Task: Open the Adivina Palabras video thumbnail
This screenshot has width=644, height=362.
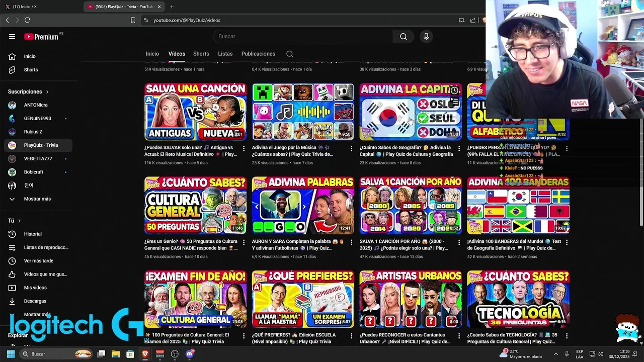Action: coord(303,205)
